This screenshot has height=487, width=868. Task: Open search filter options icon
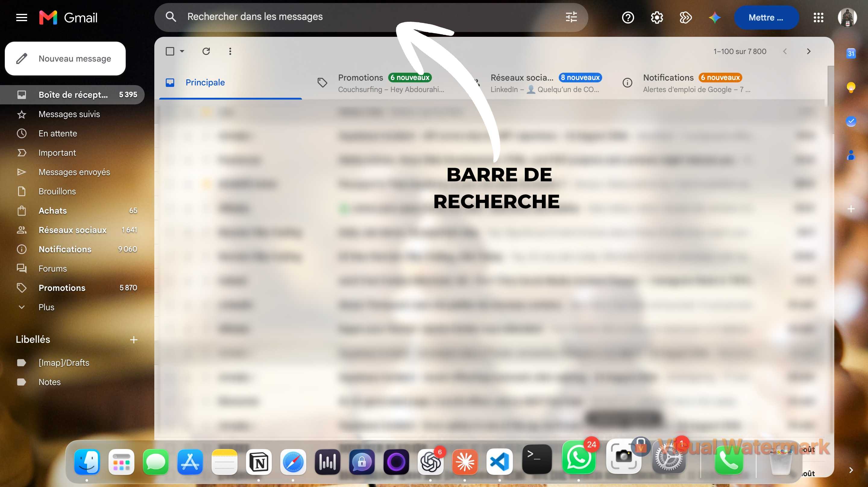point(571,17)
